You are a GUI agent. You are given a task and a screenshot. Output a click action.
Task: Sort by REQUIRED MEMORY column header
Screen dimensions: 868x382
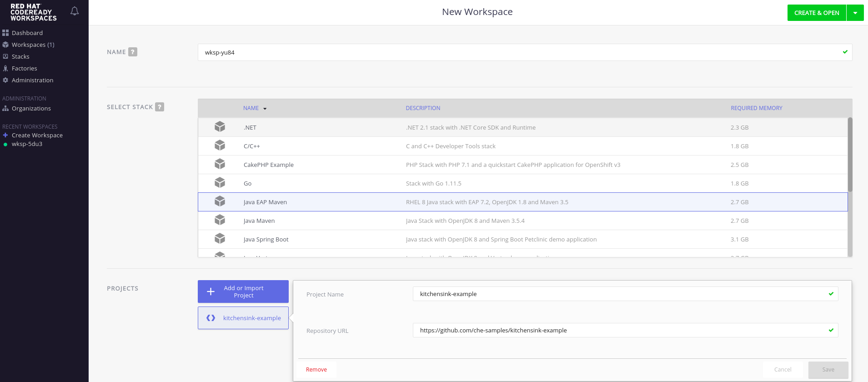(757, 108)
